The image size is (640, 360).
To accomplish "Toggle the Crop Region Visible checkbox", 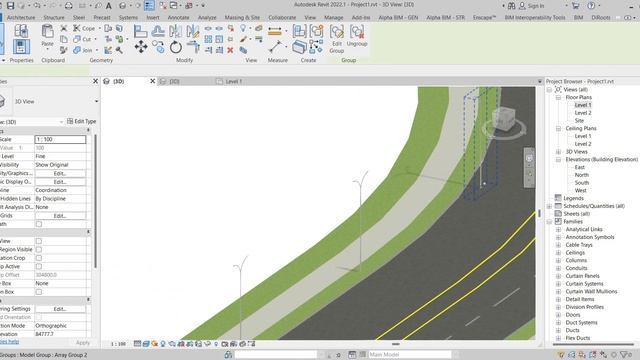I will point(39,249).
